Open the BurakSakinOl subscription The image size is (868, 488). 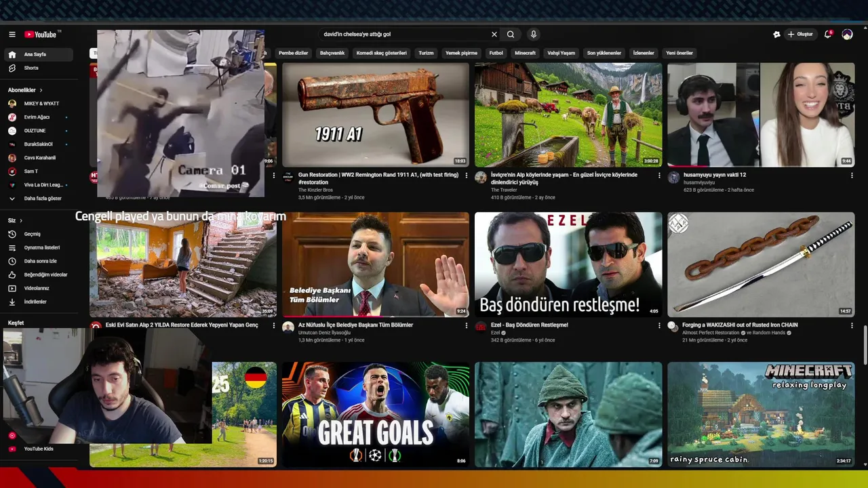click(x=40, y=144)
